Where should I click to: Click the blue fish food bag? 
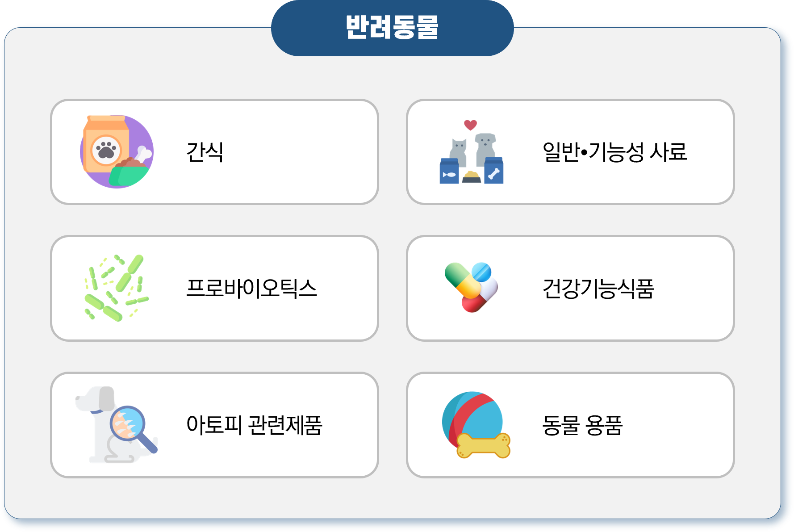click(x=449, y=171)
